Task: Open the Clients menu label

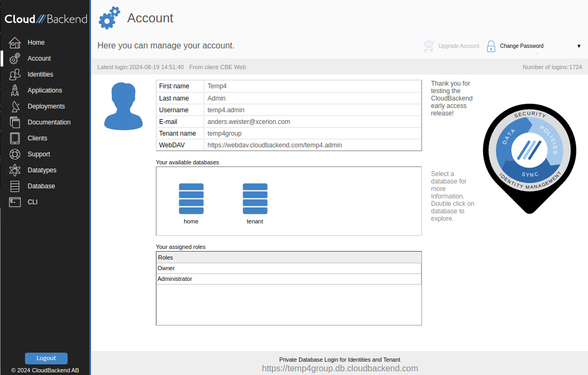Action: [x=37, y=138]
